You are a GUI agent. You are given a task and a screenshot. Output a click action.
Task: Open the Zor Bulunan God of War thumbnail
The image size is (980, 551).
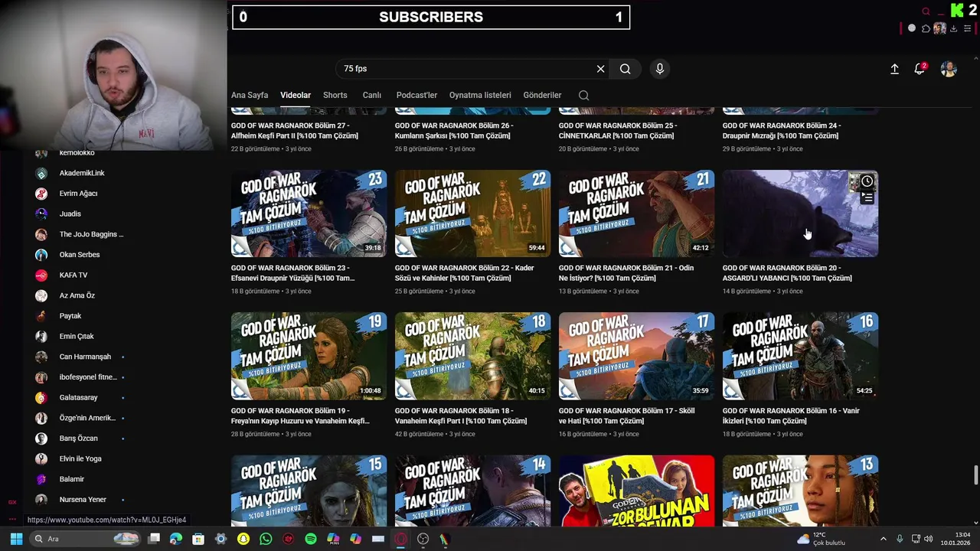point(637,491)
